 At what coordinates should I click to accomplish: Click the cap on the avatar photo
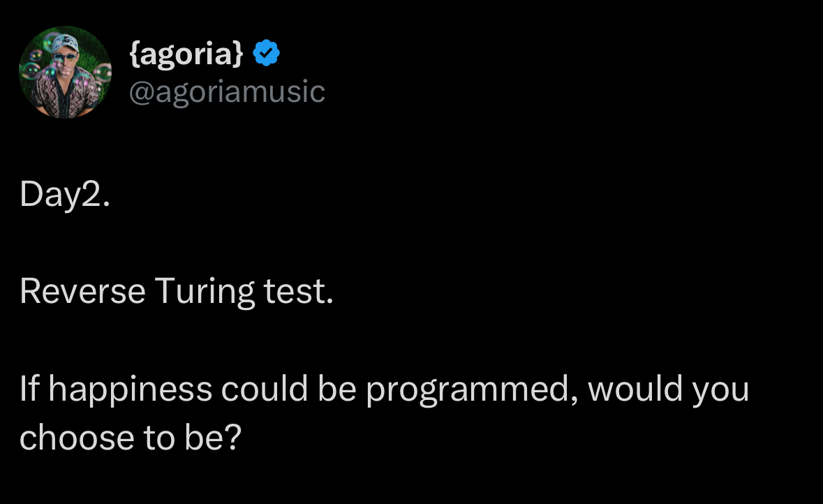[65, 43]
